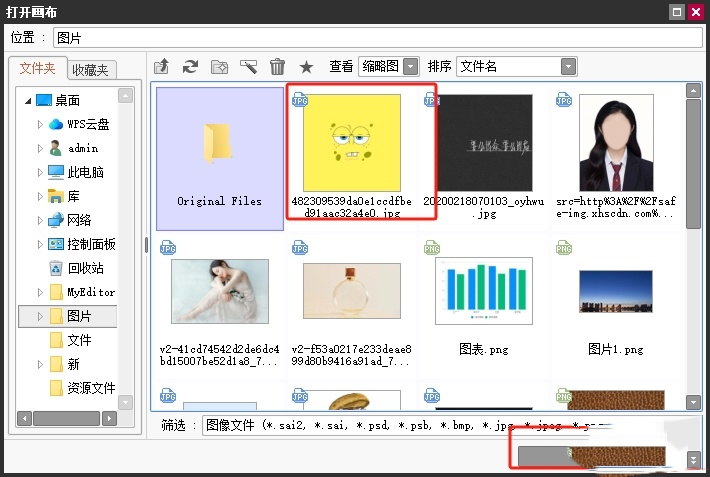Select WPS云盘 in folder tree
Screen dimensions: 710x477
79,124
